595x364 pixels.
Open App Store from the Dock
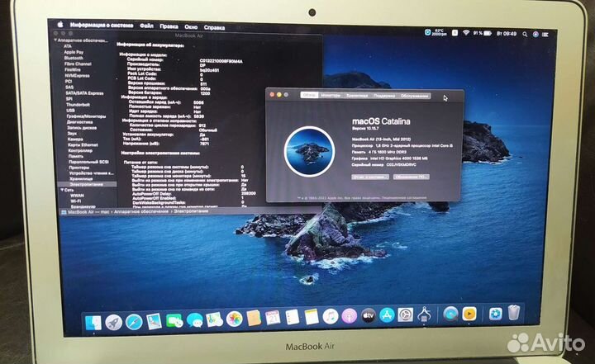(x=387, y=314)
